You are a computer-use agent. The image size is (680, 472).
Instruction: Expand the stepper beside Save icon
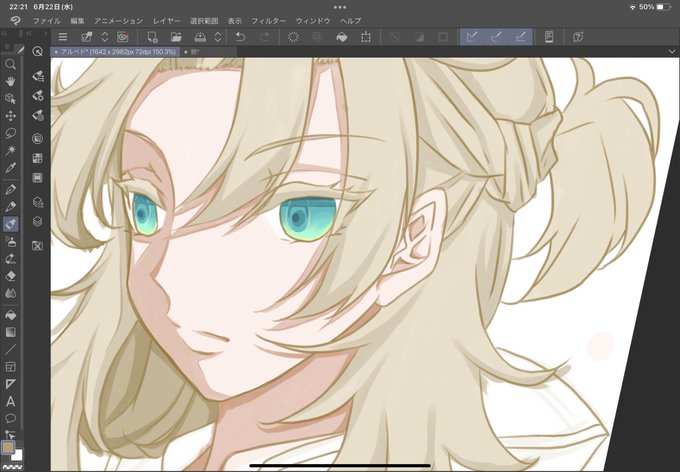click(x=218, y=37)
